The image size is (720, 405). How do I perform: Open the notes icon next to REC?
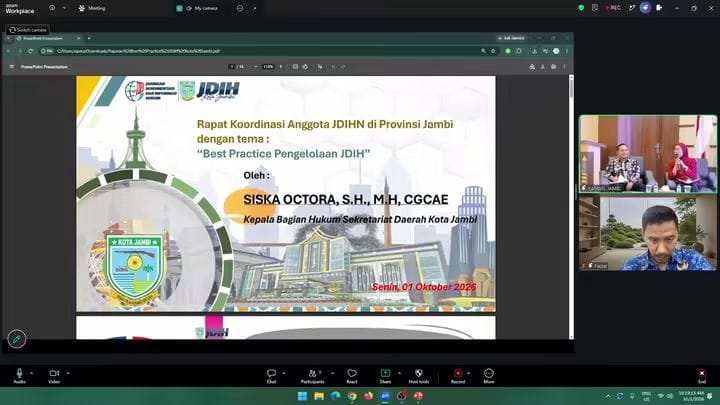(595, 8)
